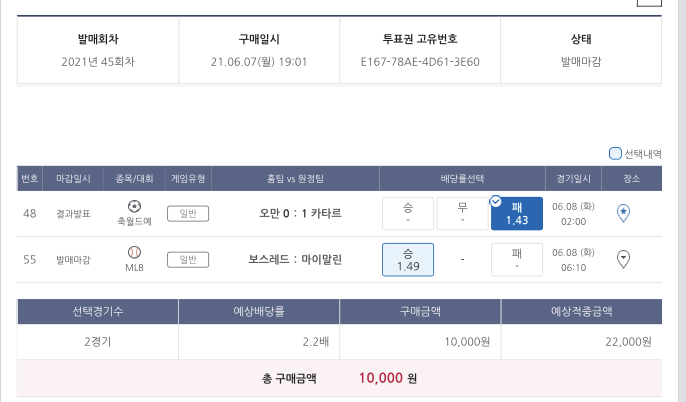
Task: Click the 일반 tag for match 48
Action: 187,213
